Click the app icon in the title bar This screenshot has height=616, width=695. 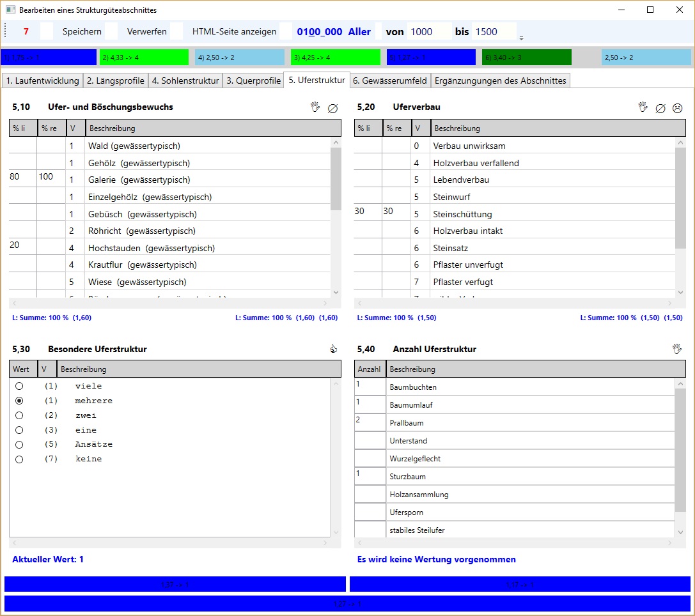coord(10,10)
